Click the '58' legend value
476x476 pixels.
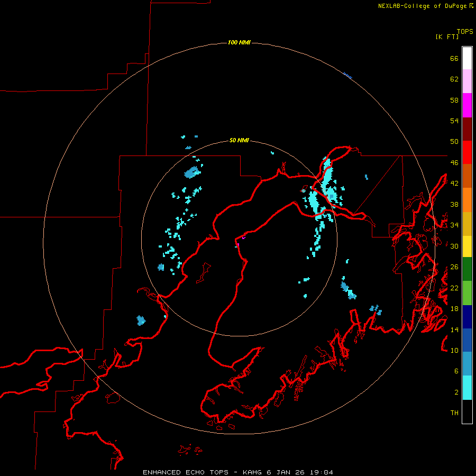point(454,100)
